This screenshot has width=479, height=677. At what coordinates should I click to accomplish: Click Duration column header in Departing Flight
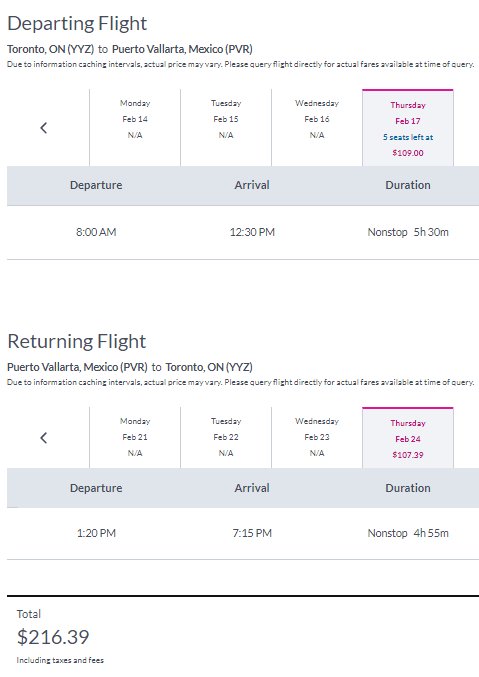[408, 185]
